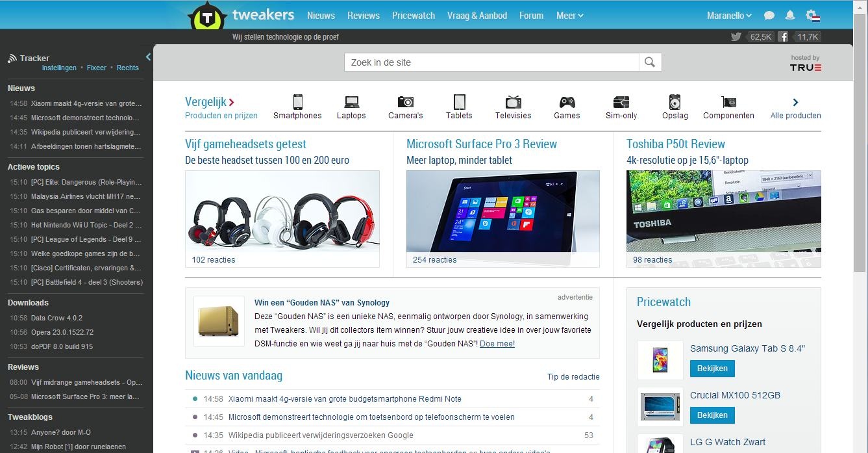Image resolution: width=868 pixels, height=453 pixels.
Task: Open the Pricewatch menu item
Action: point(414,16)
